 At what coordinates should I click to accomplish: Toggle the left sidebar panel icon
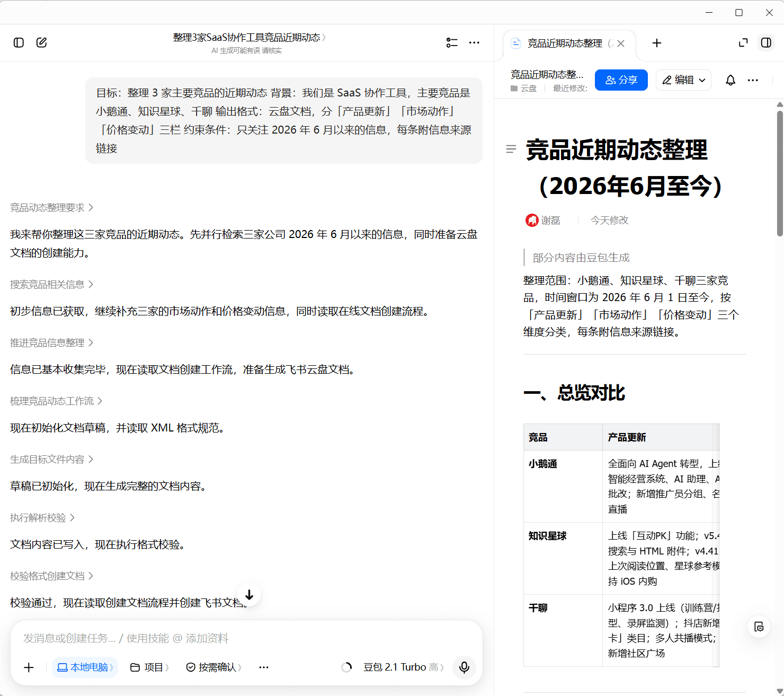19,42
